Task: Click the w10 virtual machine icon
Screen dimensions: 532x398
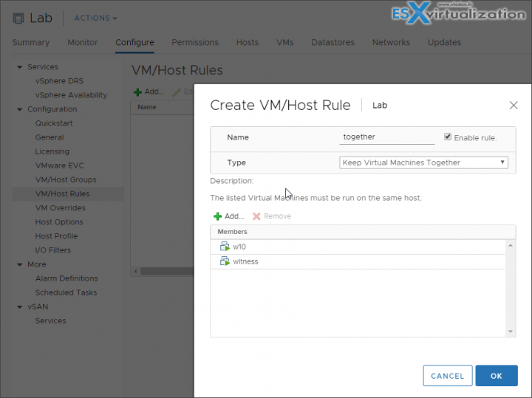Action: click(225, 247)
